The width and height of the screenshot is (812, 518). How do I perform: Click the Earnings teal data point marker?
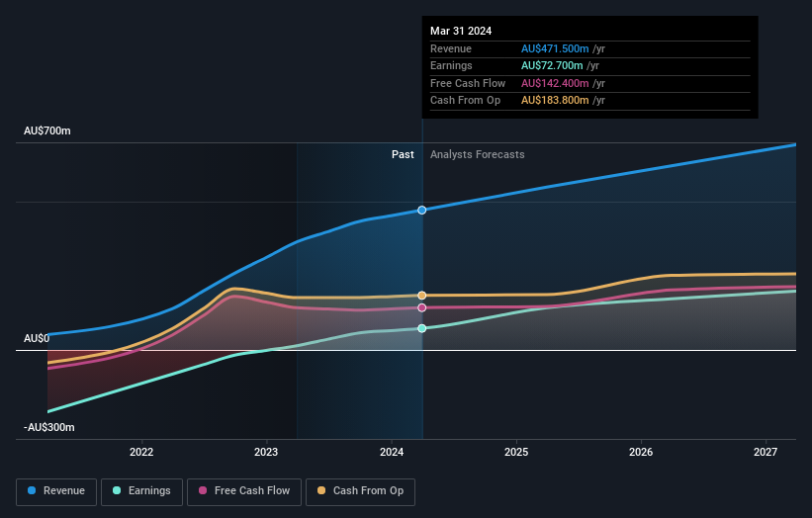click(x=422, y=328)
